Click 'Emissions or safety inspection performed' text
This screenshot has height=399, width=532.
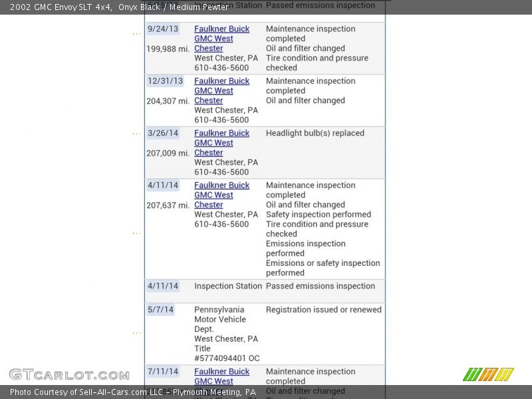click(323, 268)
